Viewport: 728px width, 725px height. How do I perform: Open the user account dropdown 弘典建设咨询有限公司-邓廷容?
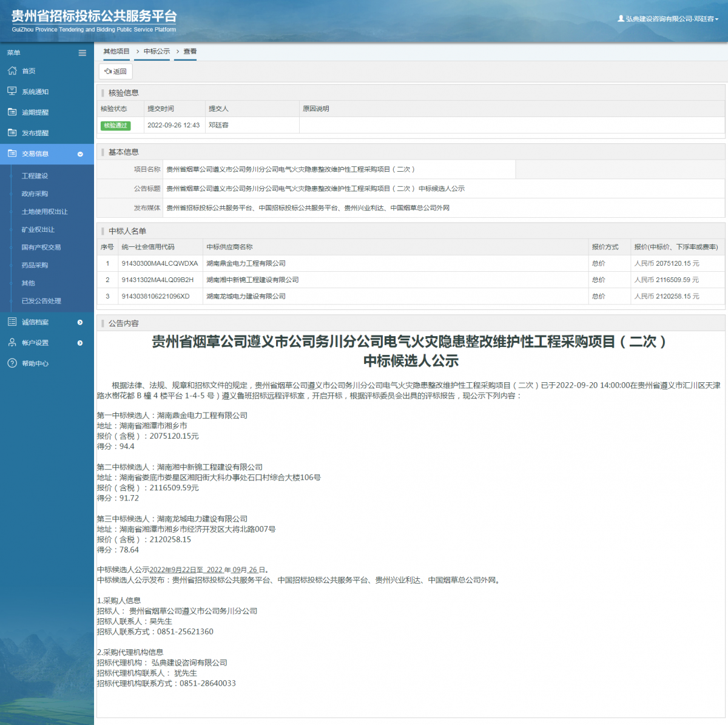pyautogui.click(x=668, y=19)
